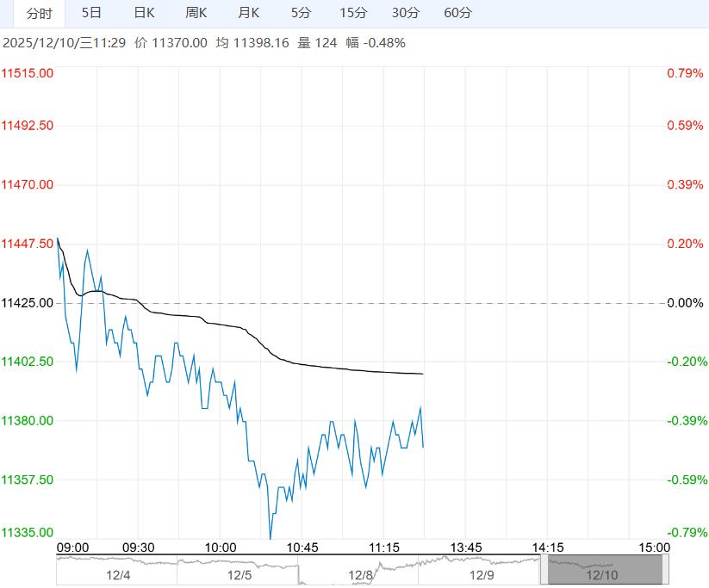709x588 pixels.
Task: Click the 0.00% label on the right axis
Action: tap(686, 303)
